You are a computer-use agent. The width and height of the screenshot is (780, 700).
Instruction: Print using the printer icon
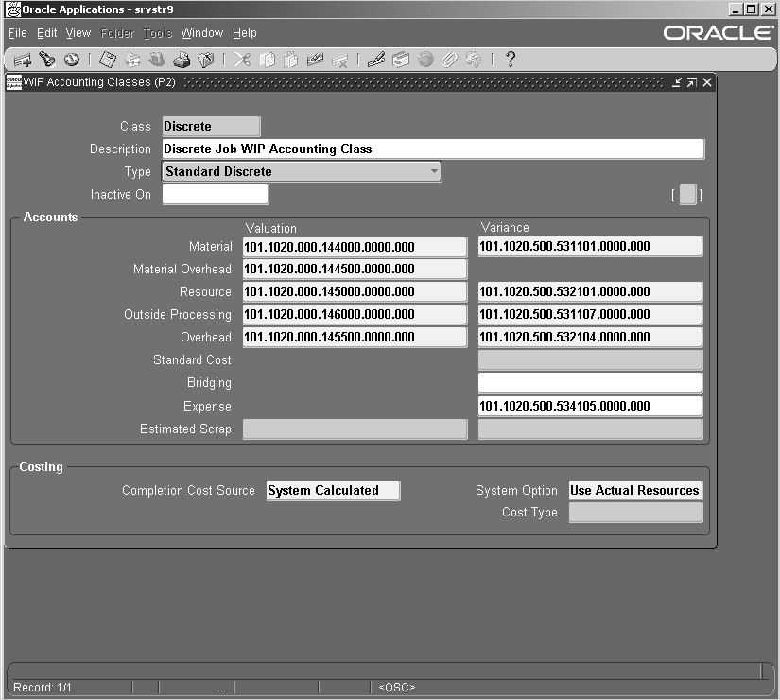[x=182, y=60]
